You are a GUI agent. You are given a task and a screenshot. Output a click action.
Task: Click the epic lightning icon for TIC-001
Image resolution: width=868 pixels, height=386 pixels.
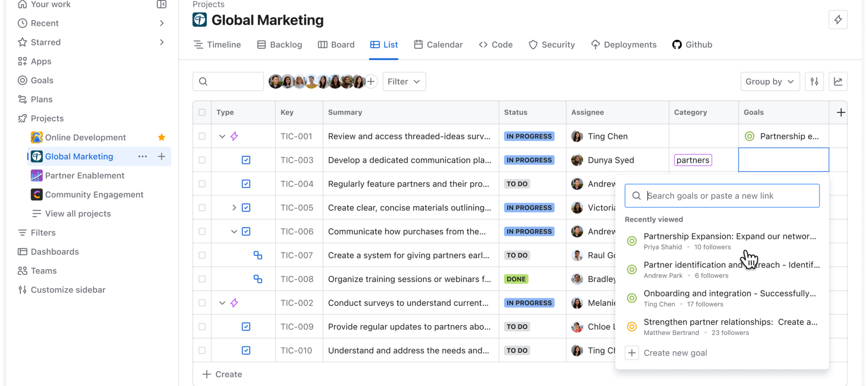pyautogui.click(x=234, y=136)
